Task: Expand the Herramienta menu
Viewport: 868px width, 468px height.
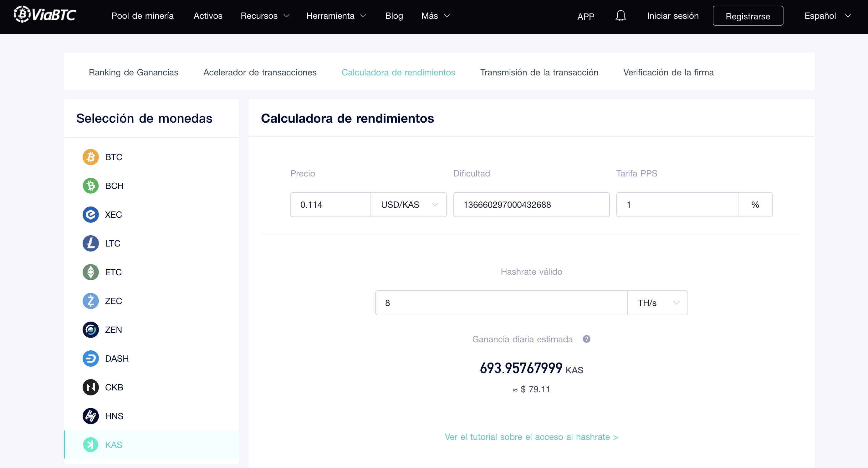Action: pyautogui.click(x=336, y=16)
